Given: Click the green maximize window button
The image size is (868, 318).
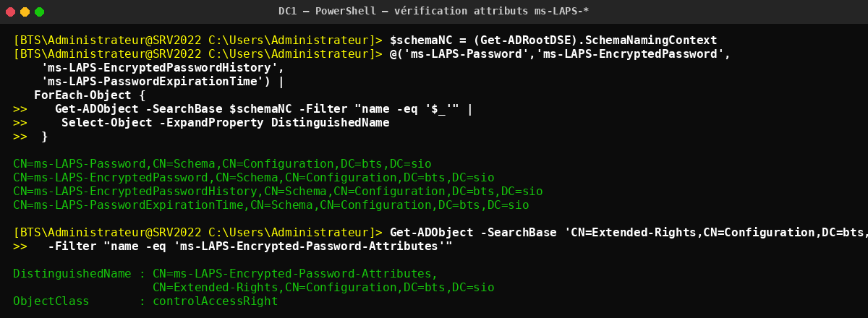Looking at the screenshot, I should pyautogui.click(x=39, y=12).
